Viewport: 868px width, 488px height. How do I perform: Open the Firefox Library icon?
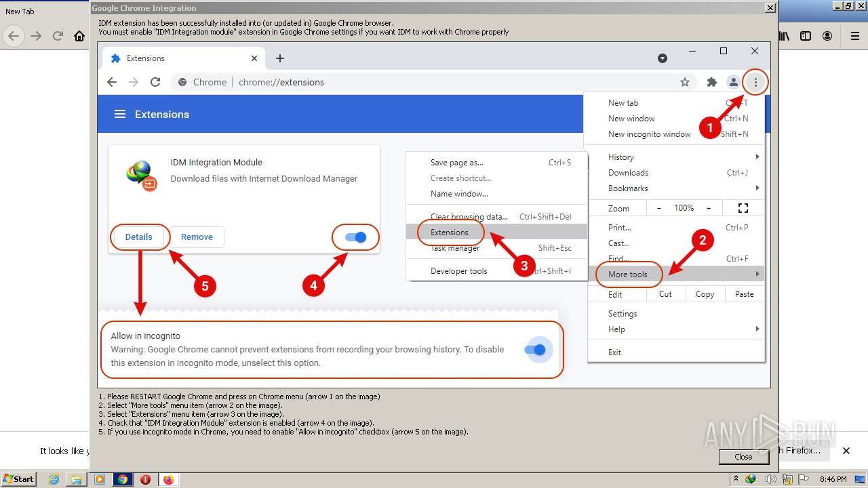click(x=784, y=36)
